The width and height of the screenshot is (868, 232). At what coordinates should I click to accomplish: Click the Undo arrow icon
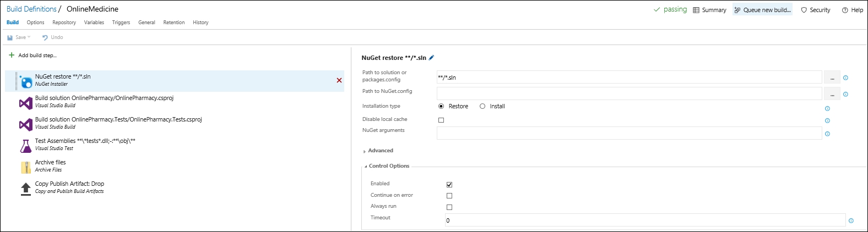(45, 37)
